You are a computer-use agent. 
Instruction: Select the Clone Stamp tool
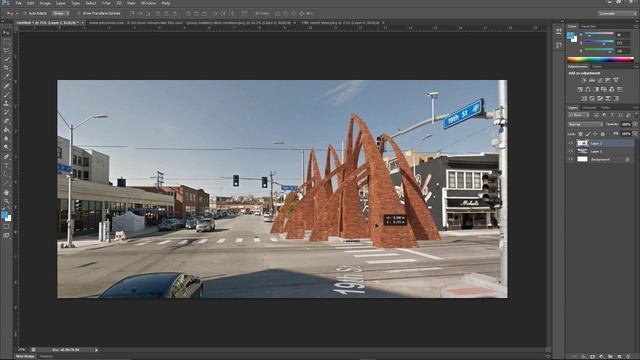click(x=6, y=104)
